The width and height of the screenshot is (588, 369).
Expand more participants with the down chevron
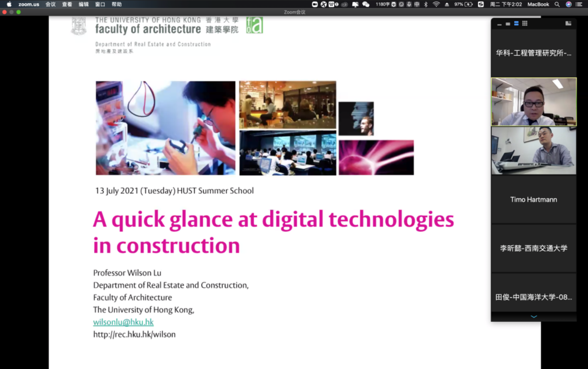(x=533, y=317)
